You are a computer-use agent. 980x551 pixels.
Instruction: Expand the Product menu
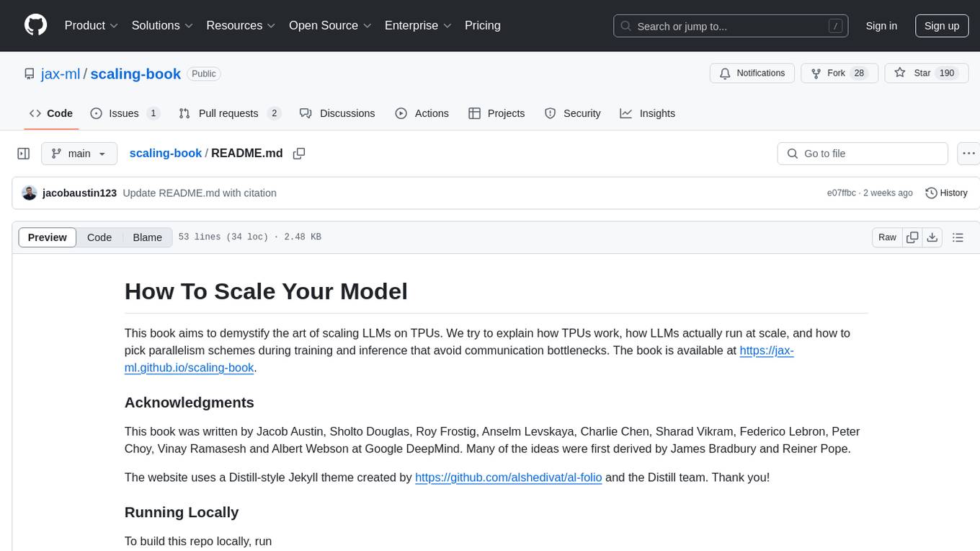click(x=92, y=25)
